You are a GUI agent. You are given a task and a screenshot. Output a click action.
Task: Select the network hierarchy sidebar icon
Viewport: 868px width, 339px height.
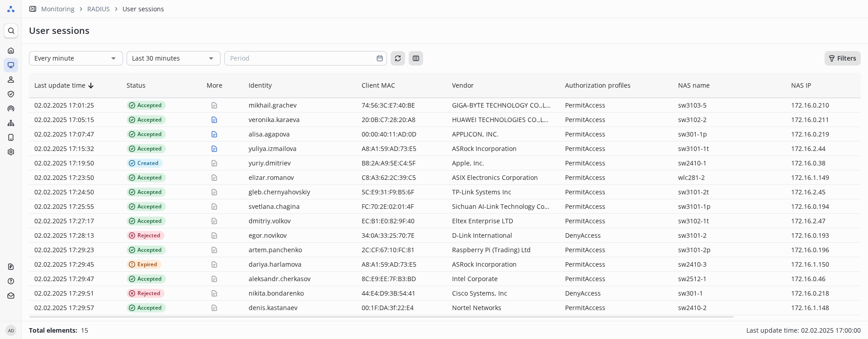pyautogui.click(x=11, y=123)
